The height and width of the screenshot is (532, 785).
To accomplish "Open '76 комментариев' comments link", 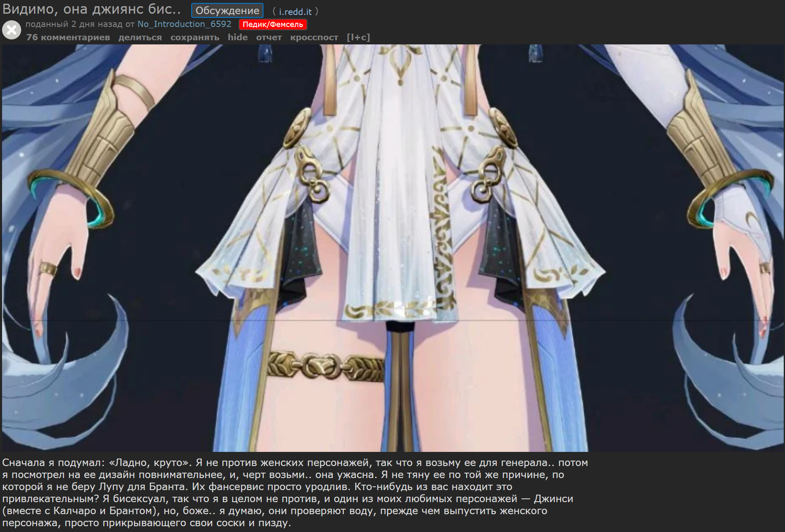I will (x=68, y=37).
